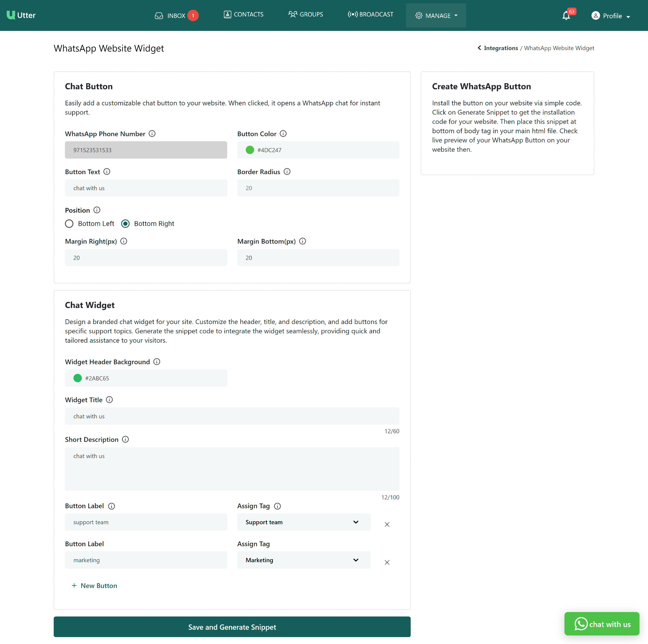Pick Button Color swatch #4DC247

(x=250, y=150)
